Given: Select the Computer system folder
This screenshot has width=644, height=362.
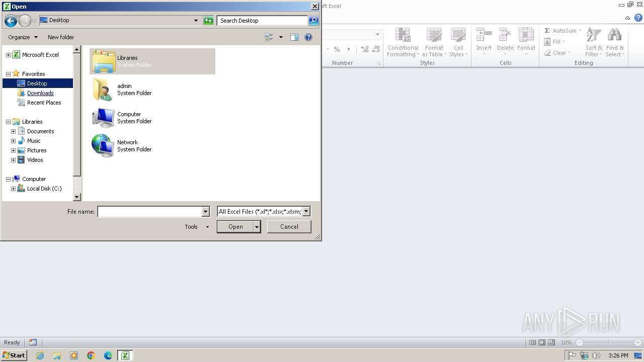Looking at the screenshot, I should [x=152, y=118].
